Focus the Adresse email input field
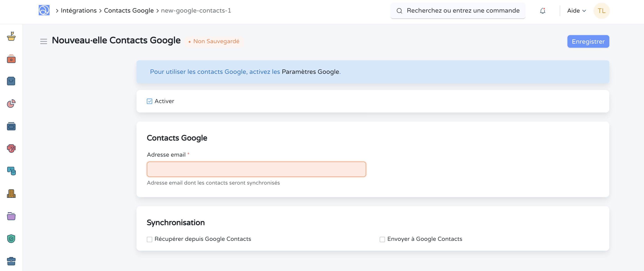 [256, 169]
